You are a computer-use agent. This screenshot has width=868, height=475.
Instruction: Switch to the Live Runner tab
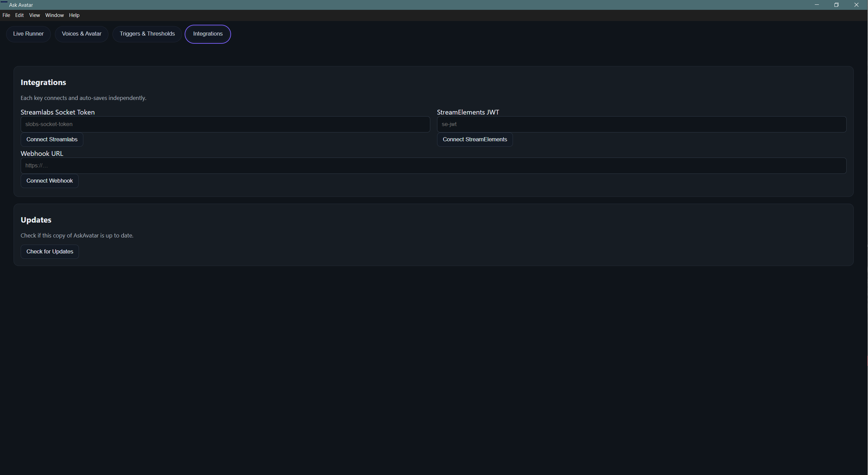[x=28, y=34]
